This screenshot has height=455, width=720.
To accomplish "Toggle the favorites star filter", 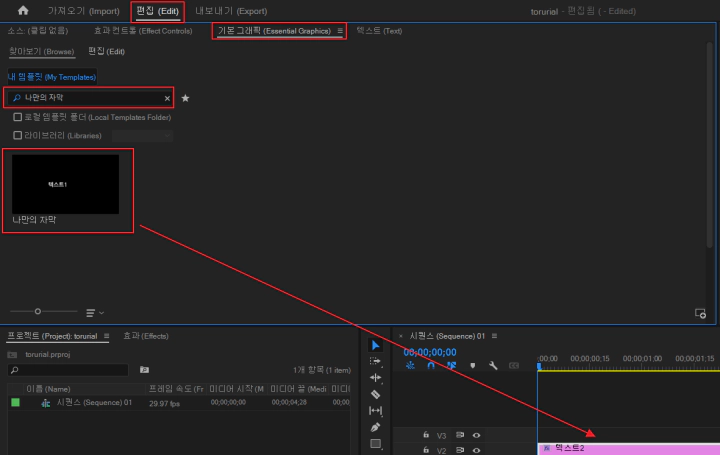I will [185, 98].
